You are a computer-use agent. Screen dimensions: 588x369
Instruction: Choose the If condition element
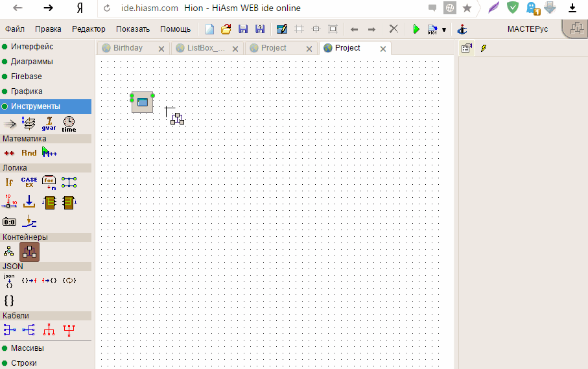pos(9,182)
